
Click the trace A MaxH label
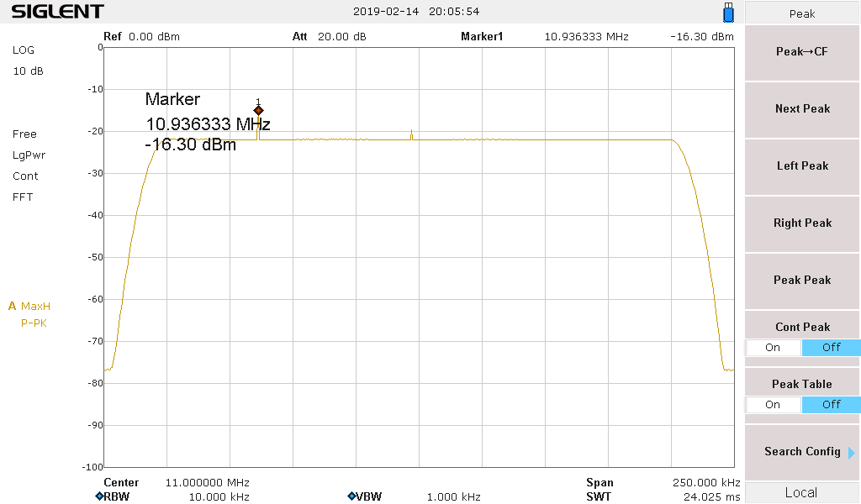pos(29,306)
